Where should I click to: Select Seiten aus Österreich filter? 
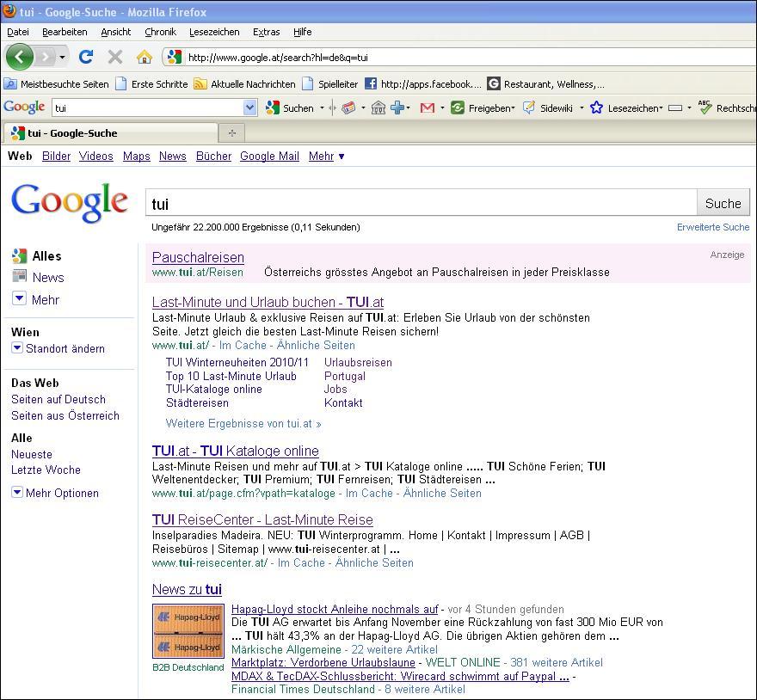coord(65,415)
